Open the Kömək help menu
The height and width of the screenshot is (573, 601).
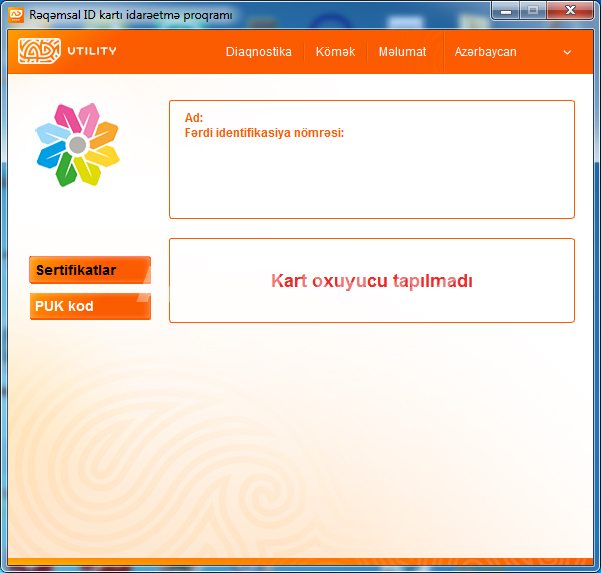pos(335,52)
